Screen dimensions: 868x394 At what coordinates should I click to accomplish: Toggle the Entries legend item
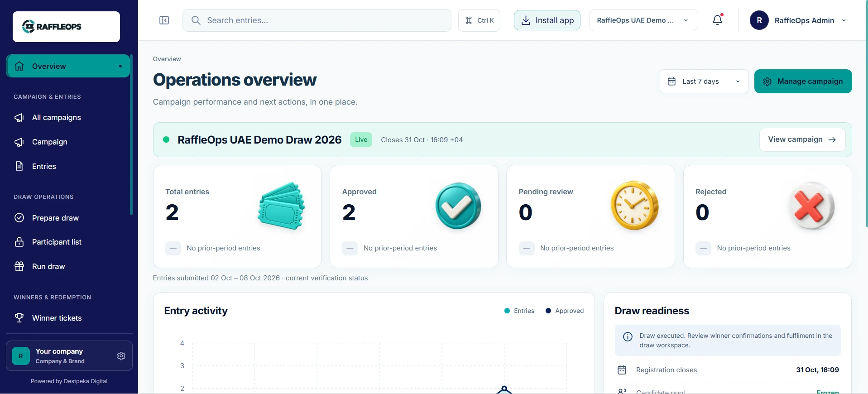(519, 311)
